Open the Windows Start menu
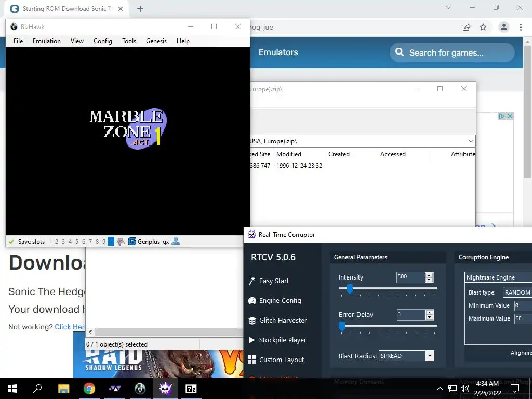Viewport: 532px width, 399px height. coord(12,389)
